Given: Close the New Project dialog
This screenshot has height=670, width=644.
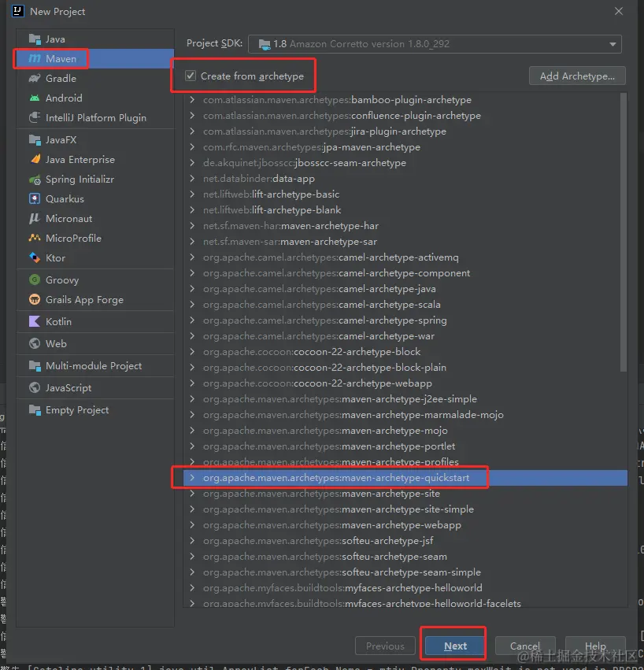Looking at the screenshot, I should (618, 12).
